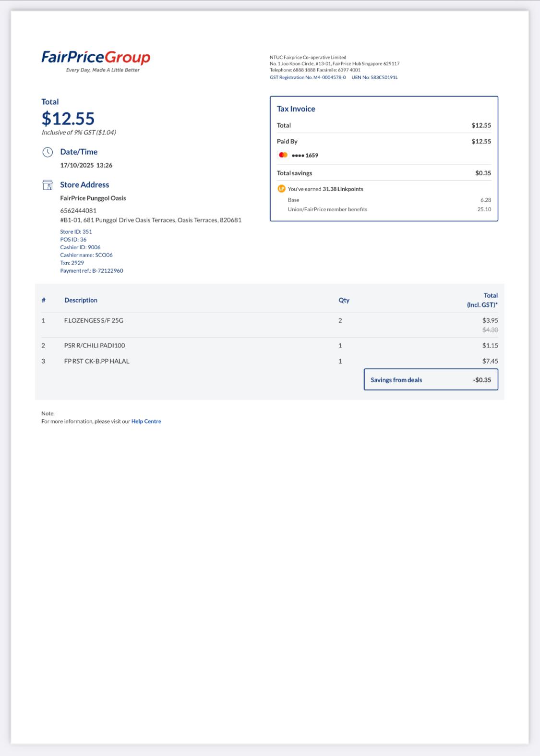Select the FP RST CK-B.PP HALAL item

(x=97, y=361)
